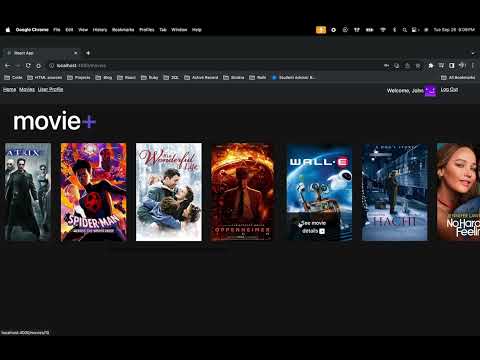Viewport: 480px width, 360px height.
Task: Open the Window menu
Action: coord(179,30)
